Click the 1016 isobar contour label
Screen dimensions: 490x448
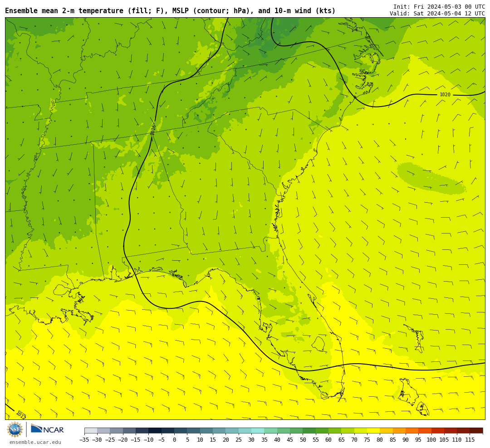point(153,130)
